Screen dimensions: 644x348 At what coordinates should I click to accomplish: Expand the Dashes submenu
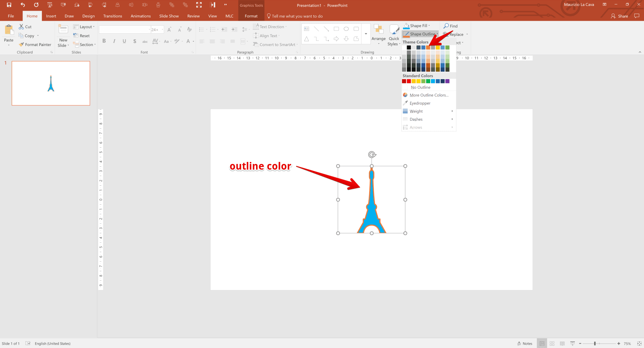tap(416, 119)
